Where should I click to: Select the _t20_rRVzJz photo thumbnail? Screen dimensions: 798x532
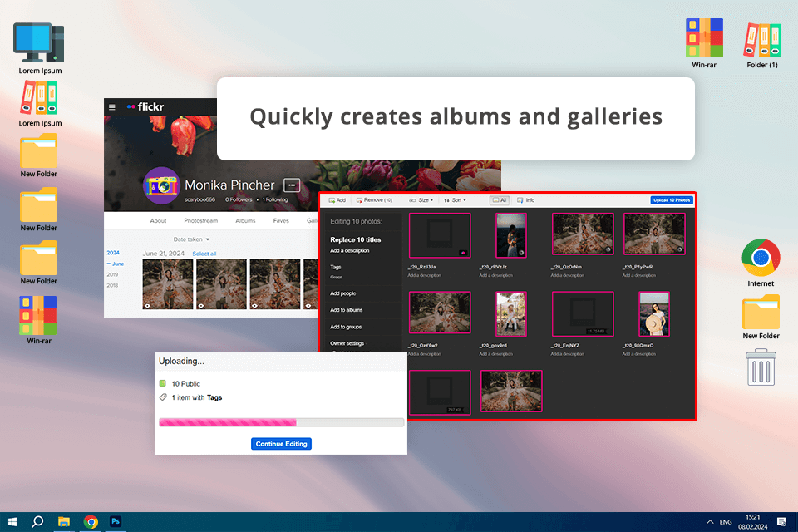coord(511,235)
